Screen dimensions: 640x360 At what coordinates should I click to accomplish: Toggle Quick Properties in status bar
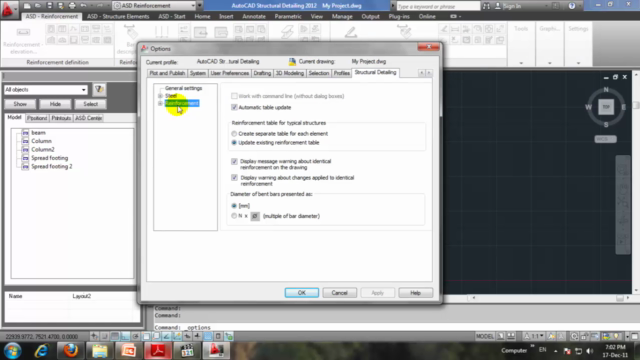(x=218, y=336)
